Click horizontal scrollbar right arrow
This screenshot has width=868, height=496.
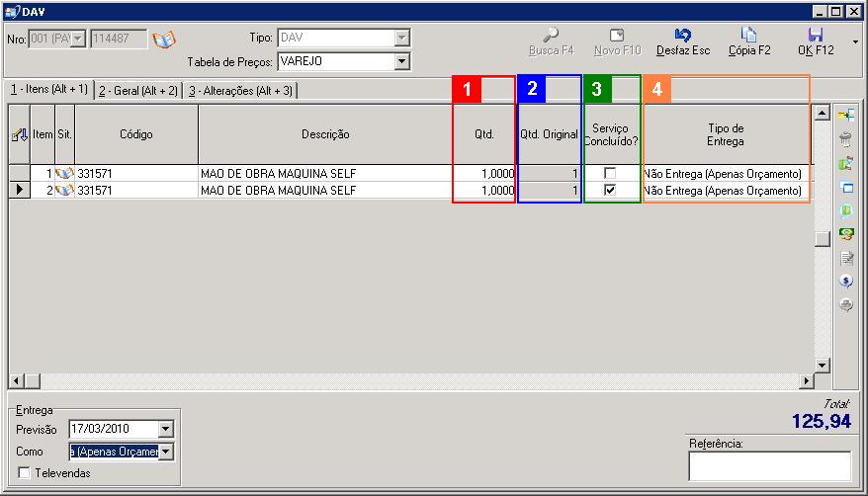pos(807,380)
